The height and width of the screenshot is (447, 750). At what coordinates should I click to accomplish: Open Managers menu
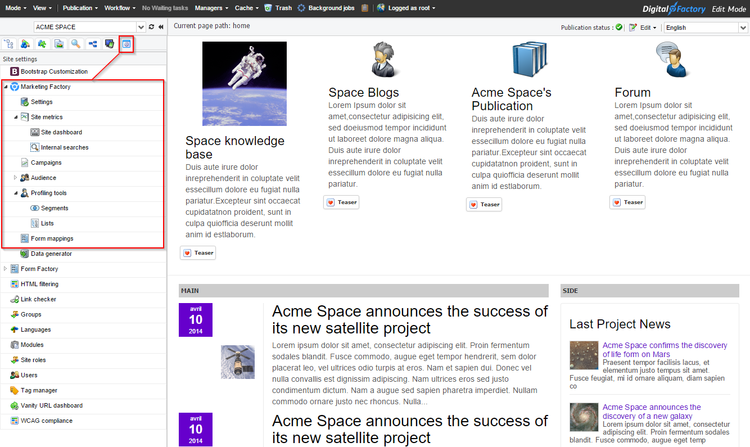pyautogui.click(x=211, y=8)
